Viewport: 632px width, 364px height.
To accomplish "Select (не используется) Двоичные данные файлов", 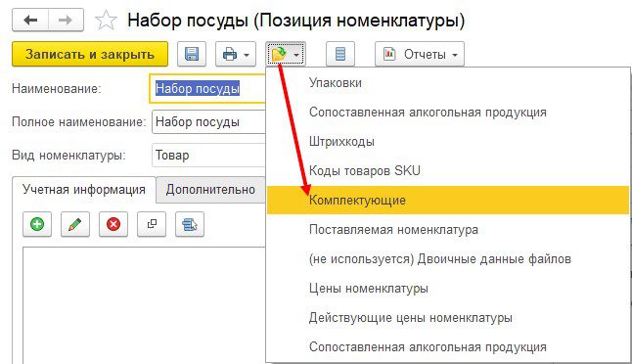I will 448,258.
